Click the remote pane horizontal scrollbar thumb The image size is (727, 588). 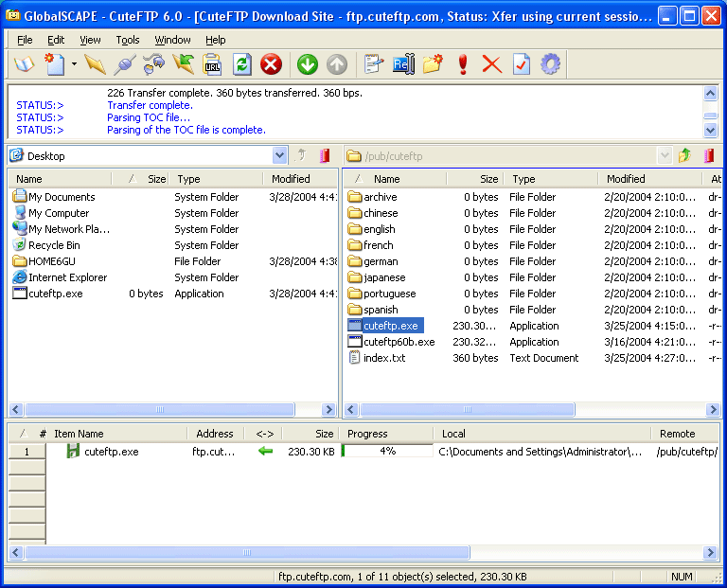pos(468,409)
